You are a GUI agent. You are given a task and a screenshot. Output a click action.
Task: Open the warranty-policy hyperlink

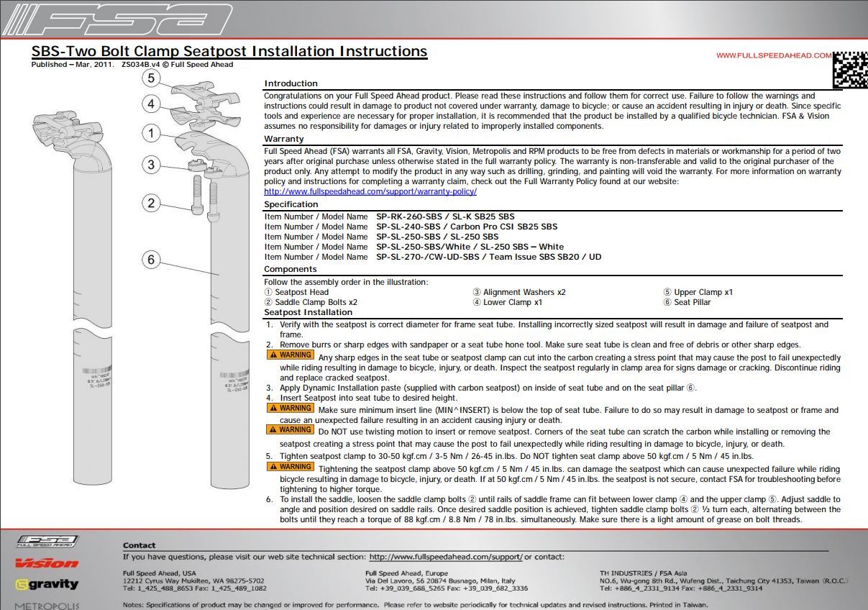pyautogui.click(x=370, y=192)
